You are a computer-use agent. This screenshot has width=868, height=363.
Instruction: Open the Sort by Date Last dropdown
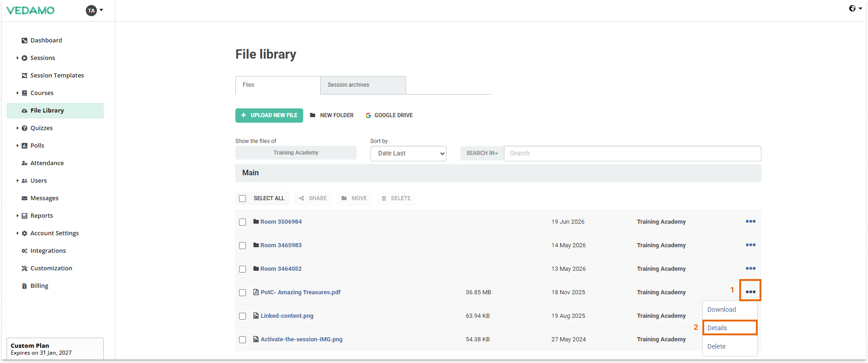point(408,154)
